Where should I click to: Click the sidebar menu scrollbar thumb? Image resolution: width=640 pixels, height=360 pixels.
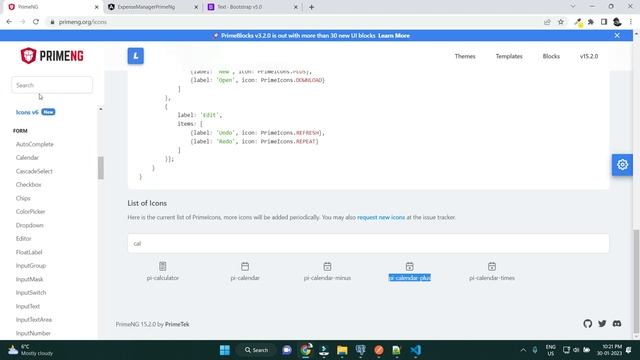pos(101,168)
